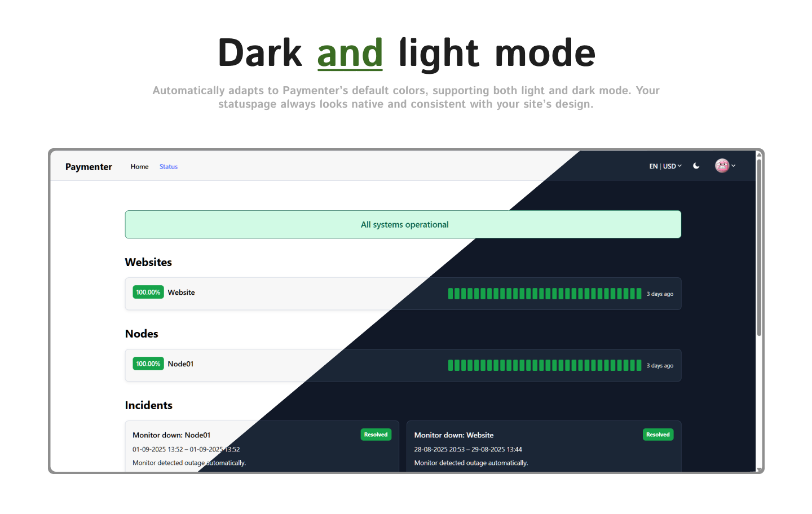Click the Resolved badge on Website incident
Image resolution: width=812 pixels, height=514 pixels.
pyautogui.click(x=658, y=435)
